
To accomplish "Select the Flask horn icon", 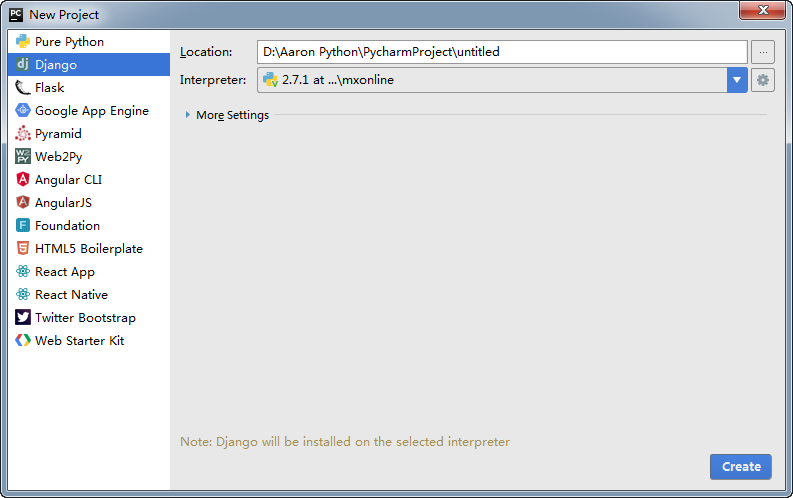I will click(23, 87).
